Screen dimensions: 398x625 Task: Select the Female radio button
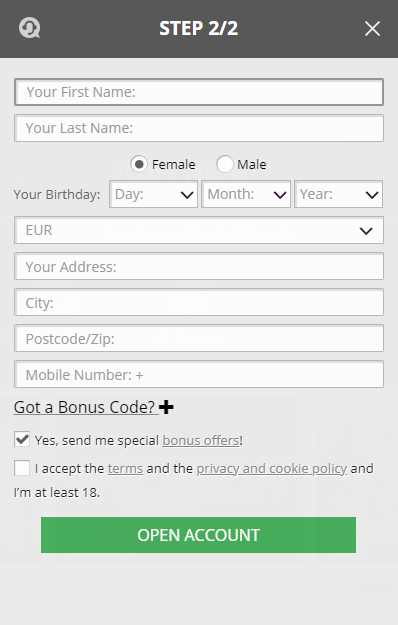coord(139,164)
